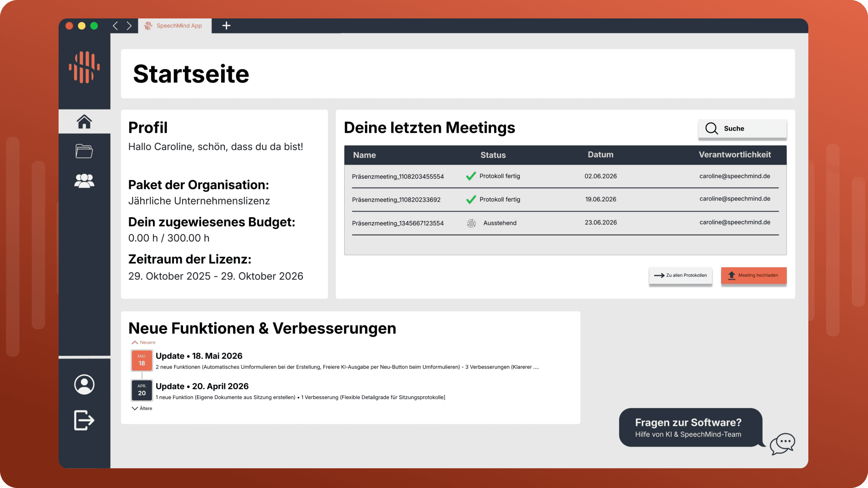868x488 pixels.
Task: Click the logout icon in the sidebar
Action: [x=84, y=420]
